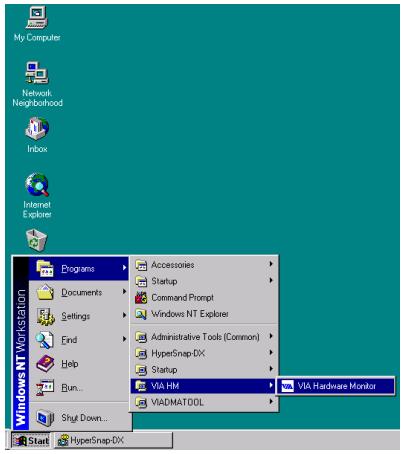
Task: Switch to HyperSnap-DX taskbar button
Action: tap(113, 440)
